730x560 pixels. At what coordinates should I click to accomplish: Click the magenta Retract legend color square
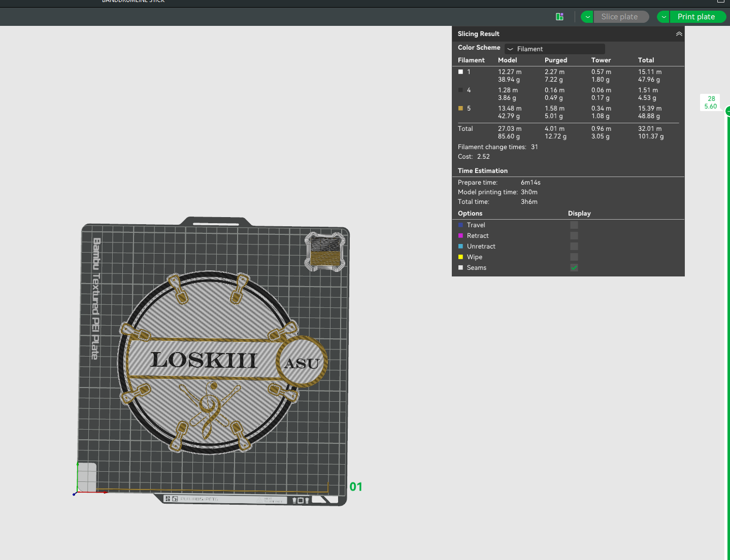[460, 235]
